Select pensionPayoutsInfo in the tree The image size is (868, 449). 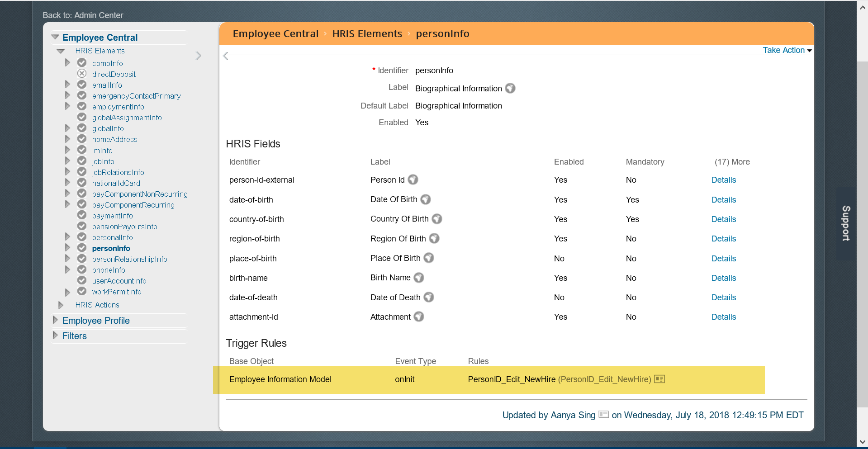[x=125, y=227]
